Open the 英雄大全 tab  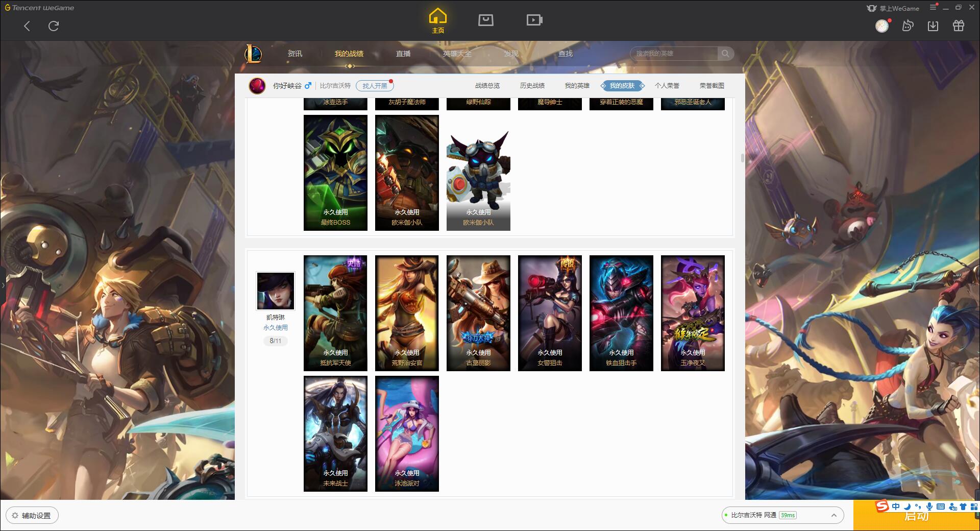click(x=457, y=54)
